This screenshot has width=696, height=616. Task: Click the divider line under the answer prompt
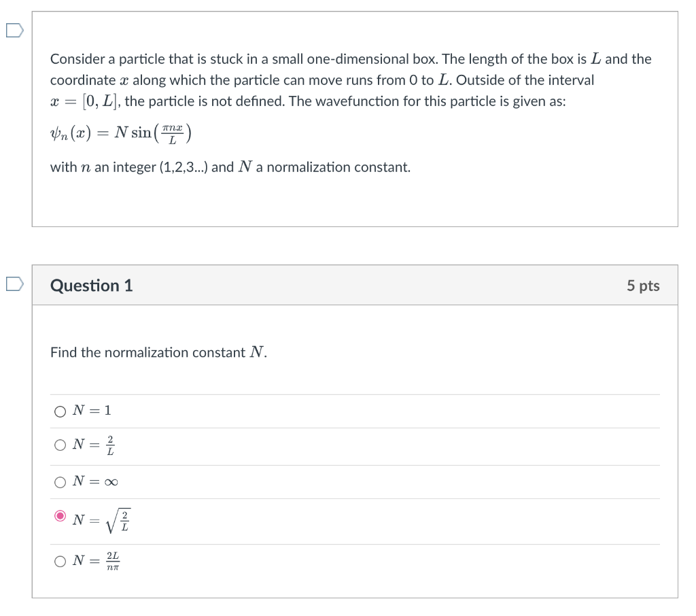coord(355,392)
